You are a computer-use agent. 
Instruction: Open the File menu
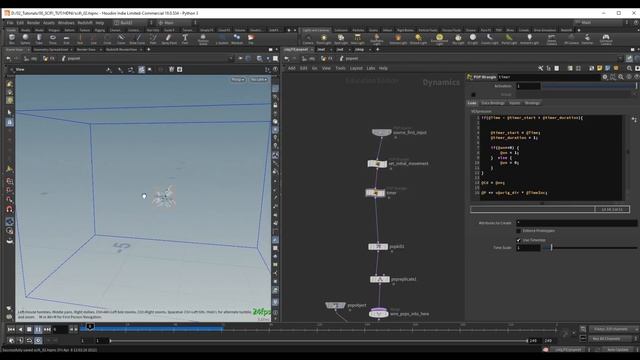pyautogui.click(x=10, y=23)
